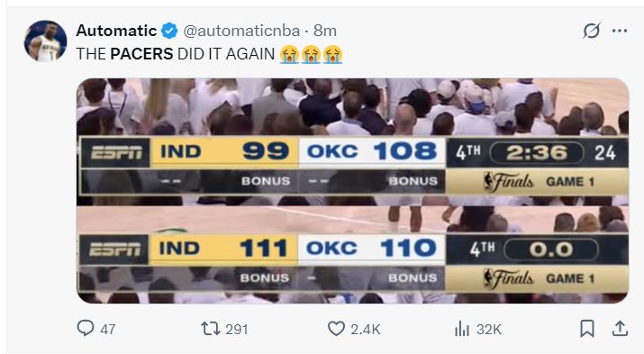This screenshot has width=644, height=354.
Task: Visit the @automaticnba handle link
Action: click(x=241, y=31)
